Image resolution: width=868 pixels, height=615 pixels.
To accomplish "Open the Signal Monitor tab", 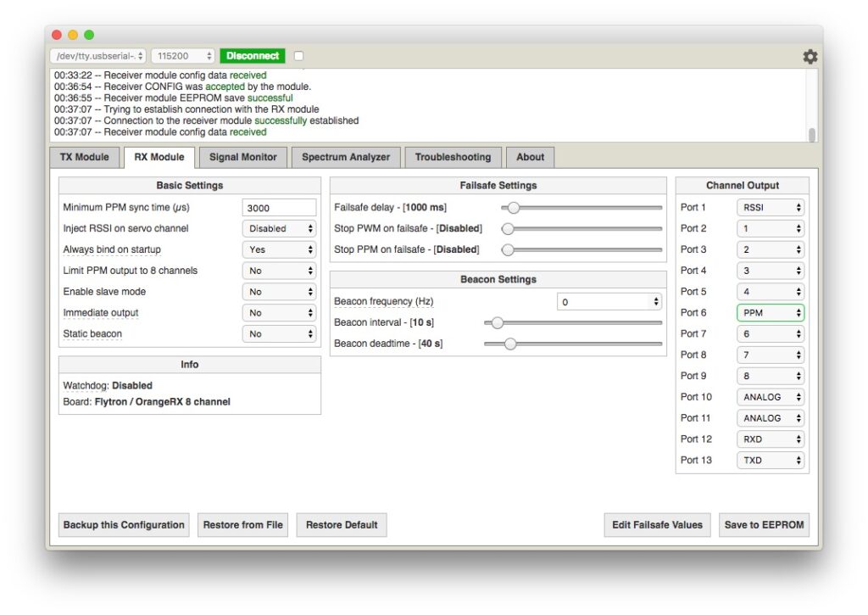I will 242,157.
